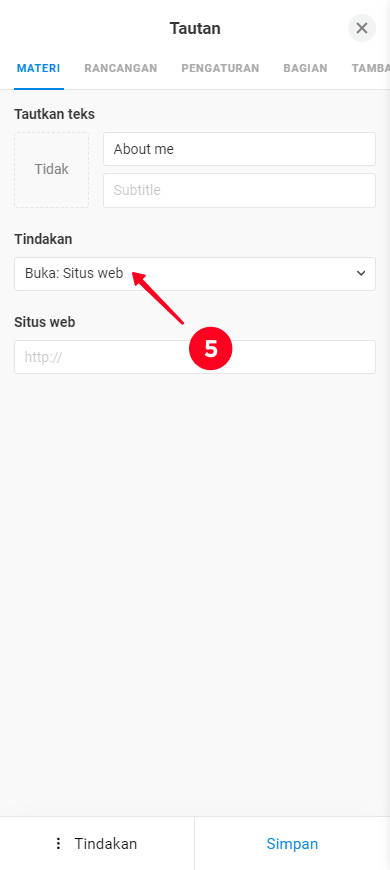
Task: Click the 'Tautkan teks' section label
Action: click(54, 114)
